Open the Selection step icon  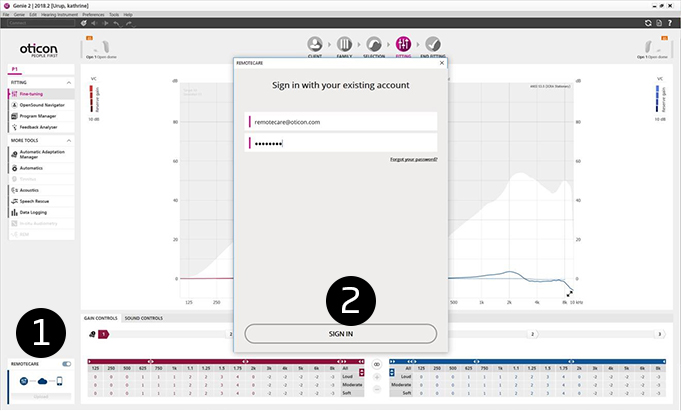374,44
